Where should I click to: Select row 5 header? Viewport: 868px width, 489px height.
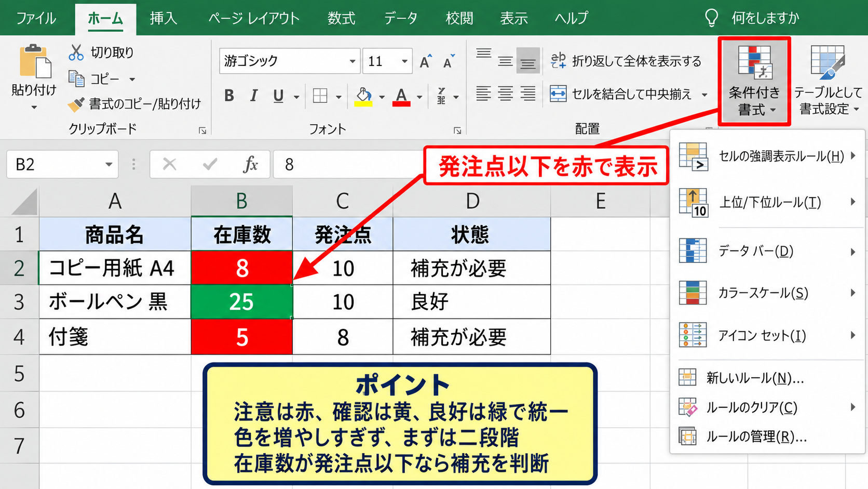tap(19, 374)
